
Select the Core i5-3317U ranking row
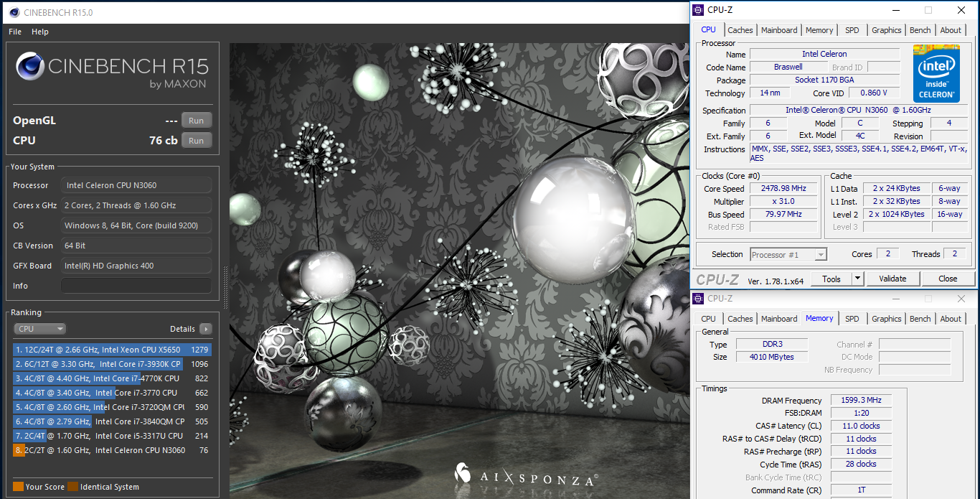pyautogui.click(x=113, y=436)
